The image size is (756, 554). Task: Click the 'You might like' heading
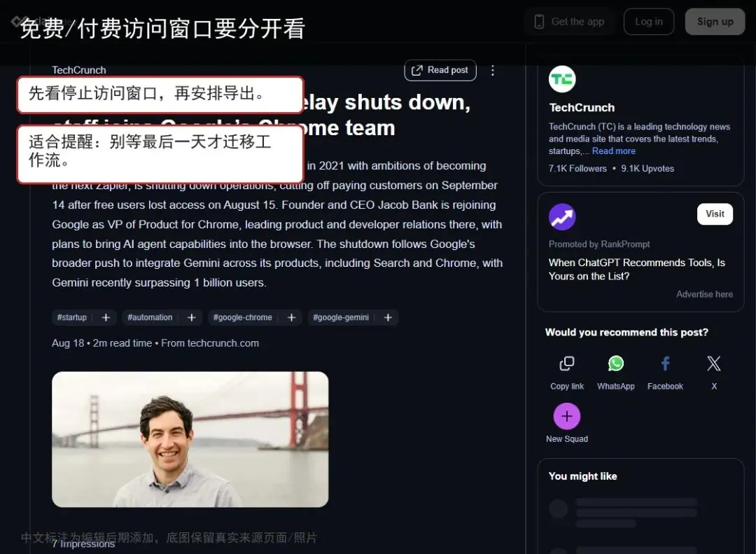(x=583, y=476)
